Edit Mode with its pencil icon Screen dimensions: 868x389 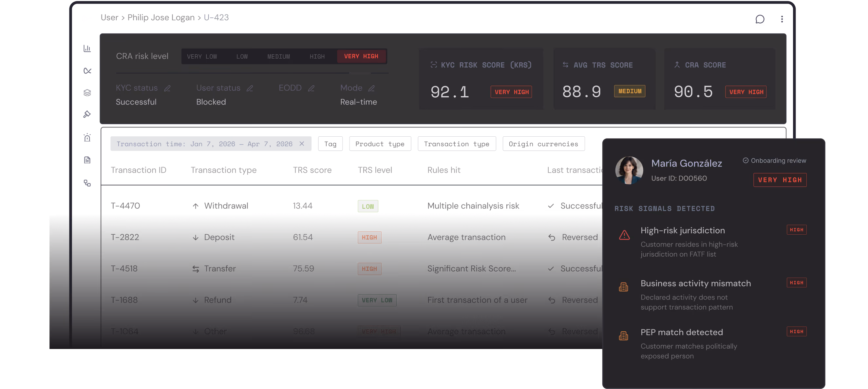[x=371, y=88]
